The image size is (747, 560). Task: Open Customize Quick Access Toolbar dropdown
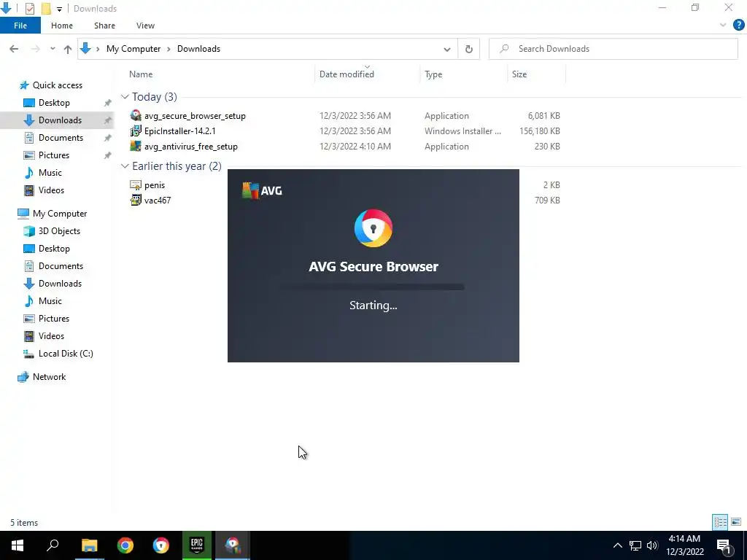click(x=59, y=9)
